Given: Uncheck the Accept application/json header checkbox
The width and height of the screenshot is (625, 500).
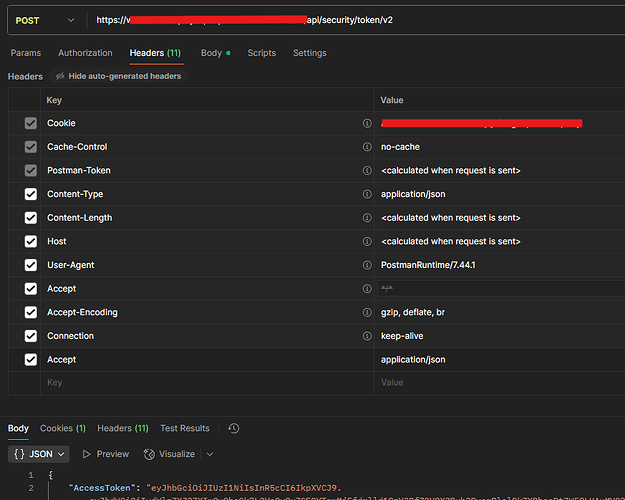Looking at the screenshot, I should pyautogui.click(x=31, y=360).
